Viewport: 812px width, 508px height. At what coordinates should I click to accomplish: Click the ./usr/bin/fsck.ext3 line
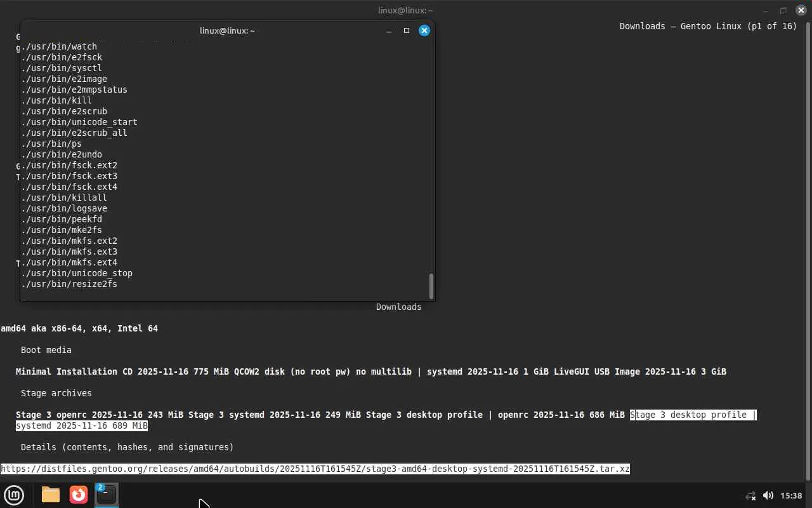click(69, 176)
